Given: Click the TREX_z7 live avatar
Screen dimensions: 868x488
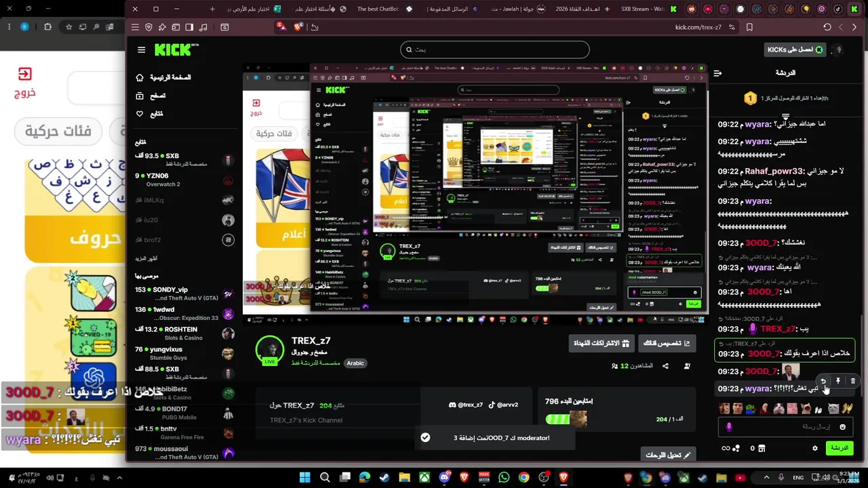Looking at the screenshot, I should (269, 350).
